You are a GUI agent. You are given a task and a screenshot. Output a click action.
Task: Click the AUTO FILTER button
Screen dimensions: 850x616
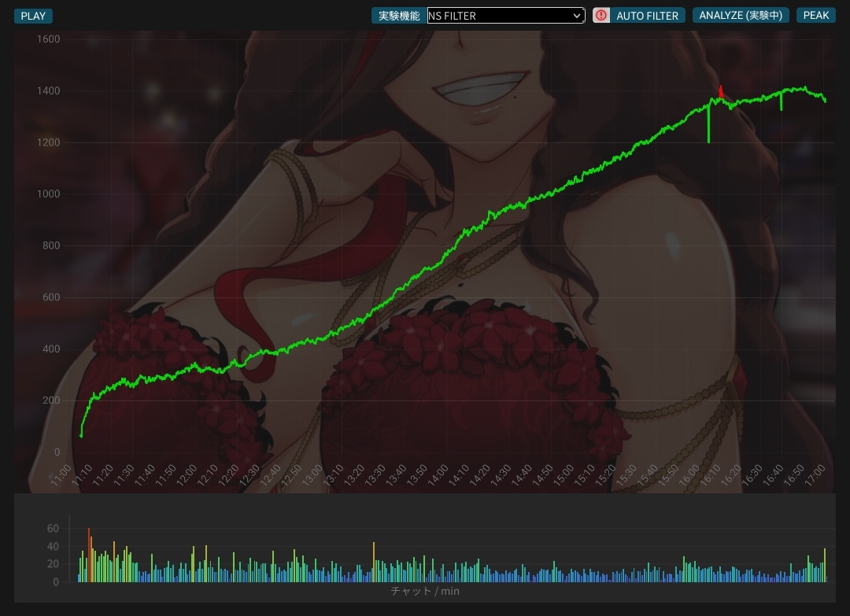pyautogui.click(x=647, y=16)
